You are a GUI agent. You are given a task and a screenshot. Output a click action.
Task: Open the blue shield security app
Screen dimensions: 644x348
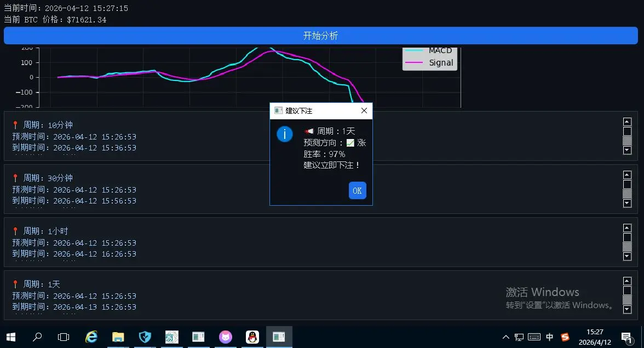point(145,337)
